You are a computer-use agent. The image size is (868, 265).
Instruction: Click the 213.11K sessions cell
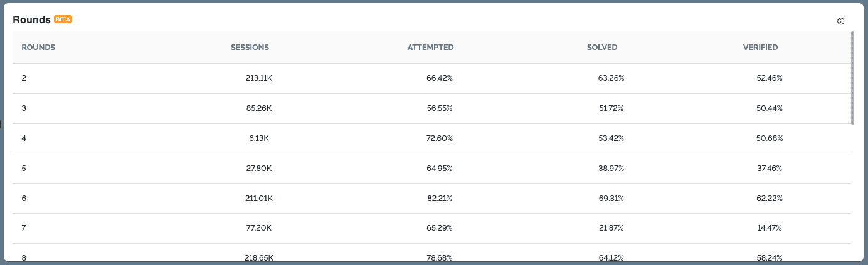(259, 78)
